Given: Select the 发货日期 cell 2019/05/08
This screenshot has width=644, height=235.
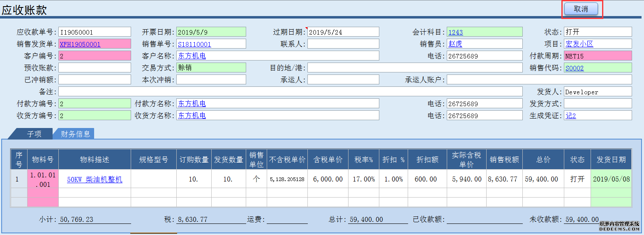Looking at the screenshot, I should click(611, 179).
